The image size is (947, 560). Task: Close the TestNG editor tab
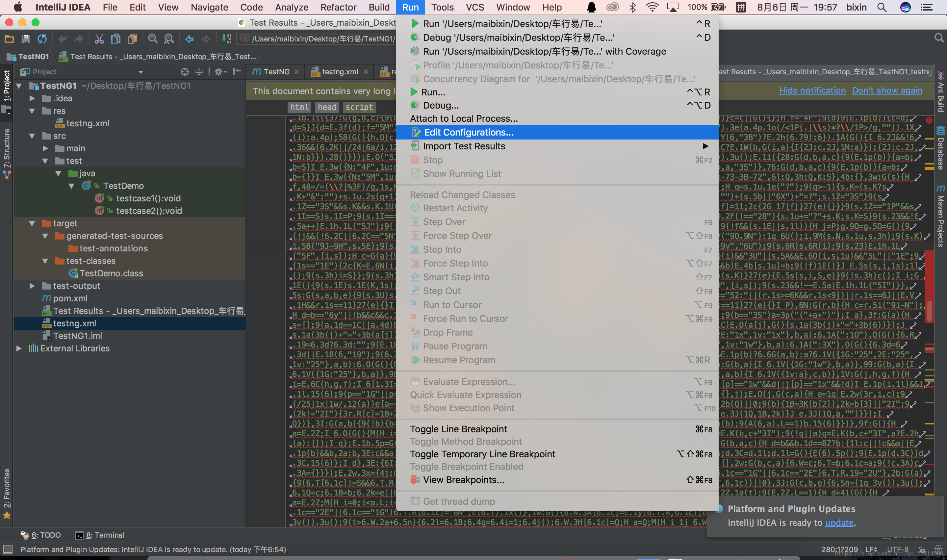click(x=296, y=72)
